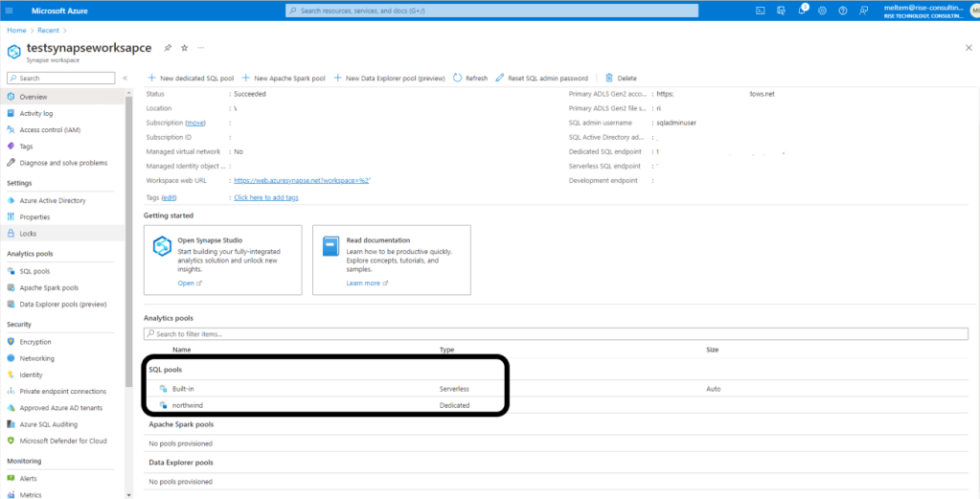Click the Refresh toolbar button
The image size is (980, 499).
coord(469,78)
